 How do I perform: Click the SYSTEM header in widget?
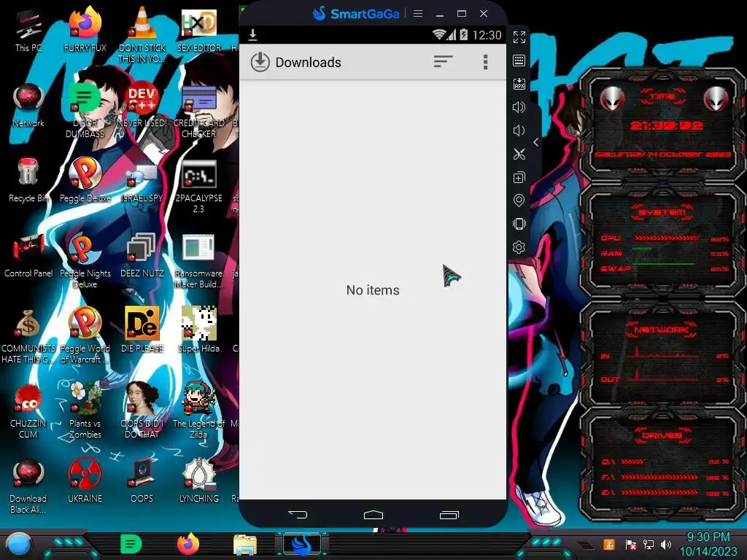coord(661,212)
